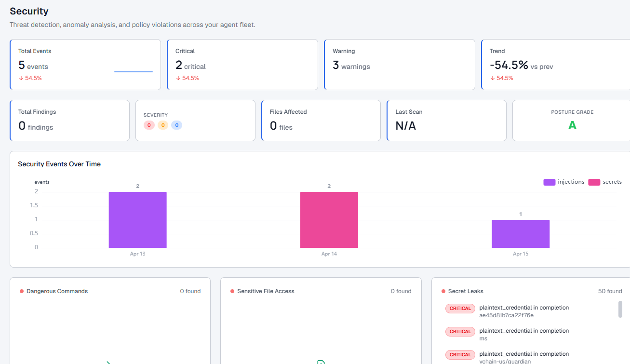
Task: Open the Warning events card
Action: (399, 65)
